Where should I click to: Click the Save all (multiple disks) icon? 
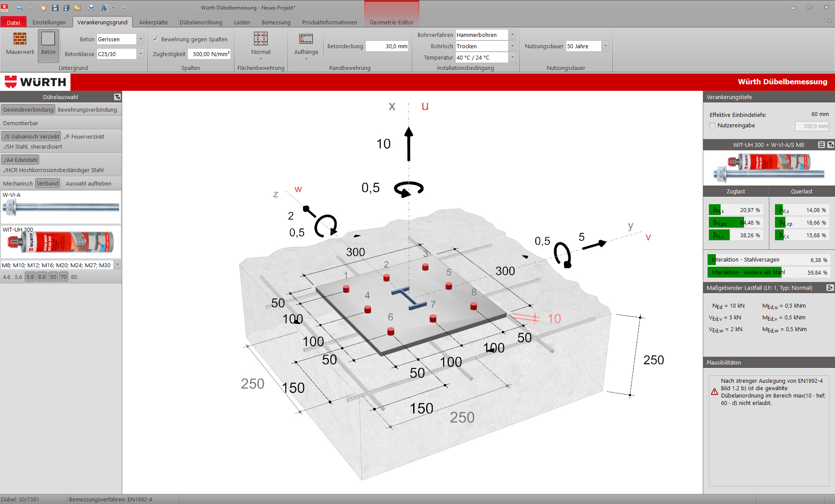coord(67,7)
